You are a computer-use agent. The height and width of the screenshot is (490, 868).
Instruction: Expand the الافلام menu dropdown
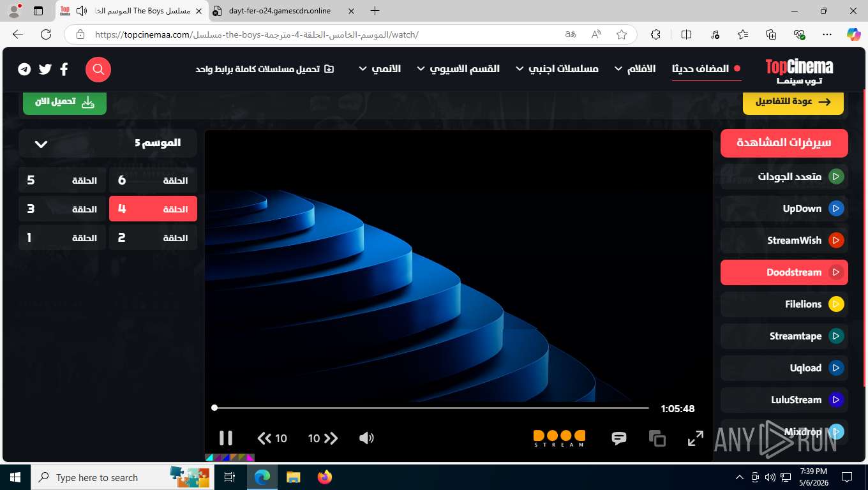[635, 69]
